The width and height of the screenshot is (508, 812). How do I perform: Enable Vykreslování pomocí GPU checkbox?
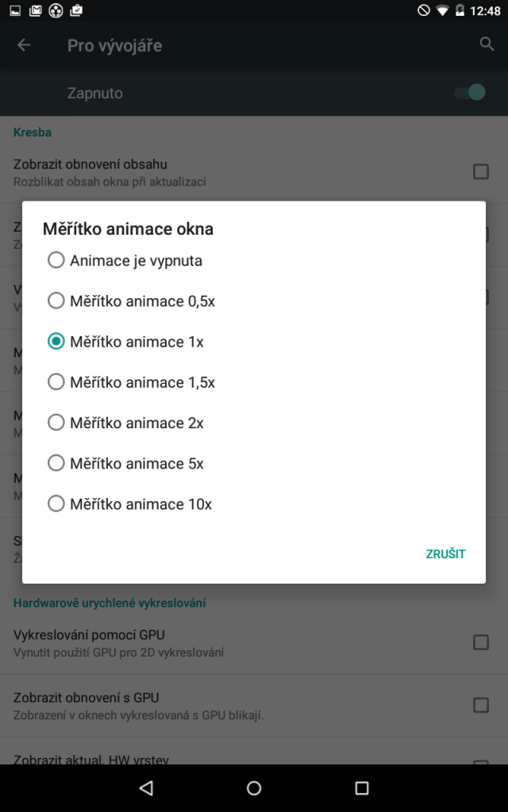481,642
